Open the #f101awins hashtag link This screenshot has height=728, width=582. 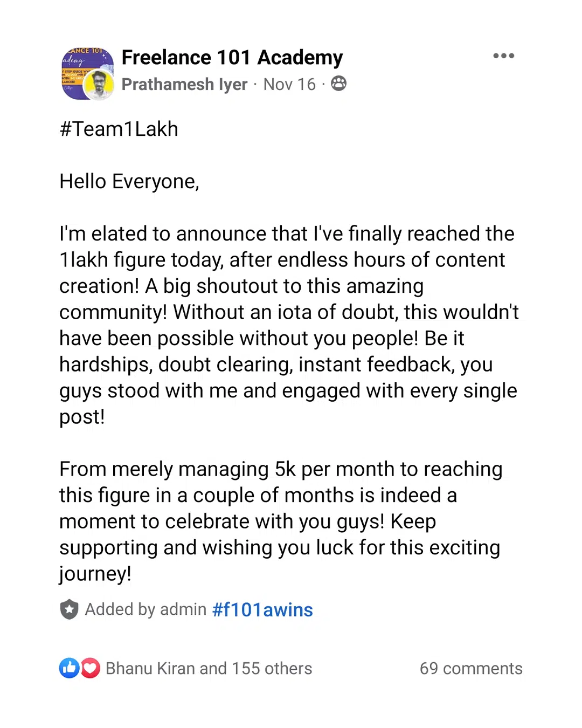[x=262, y=610]
